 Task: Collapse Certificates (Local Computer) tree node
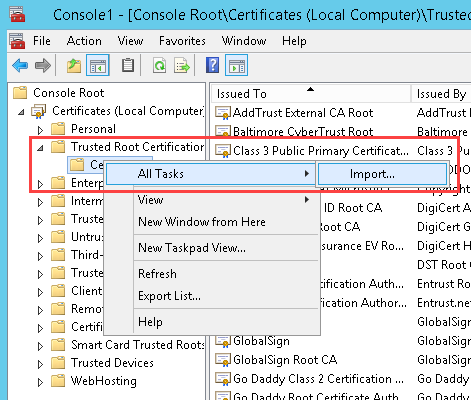coord(22,112)
